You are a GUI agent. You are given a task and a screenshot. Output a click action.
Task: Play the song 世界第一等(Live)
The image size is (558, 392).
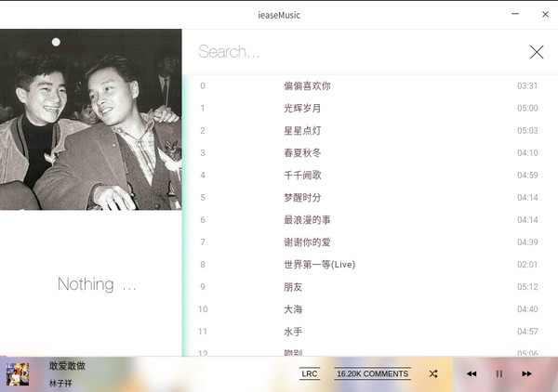click(x=319, y=265)
